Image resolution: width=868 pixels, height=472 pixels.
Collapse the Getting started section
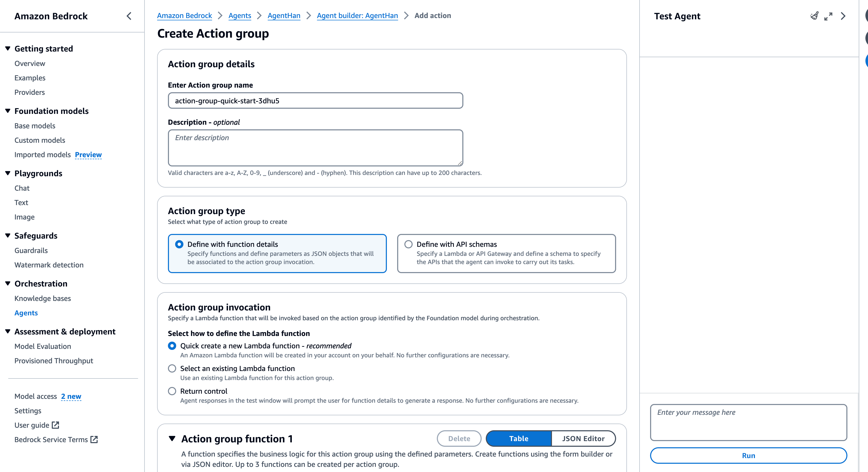(8, 48)
